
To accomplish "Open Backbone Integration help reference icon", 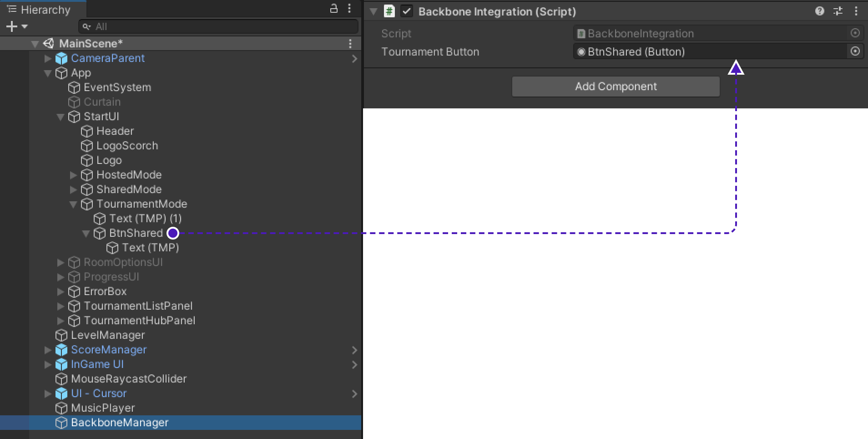I will (819, 11).
